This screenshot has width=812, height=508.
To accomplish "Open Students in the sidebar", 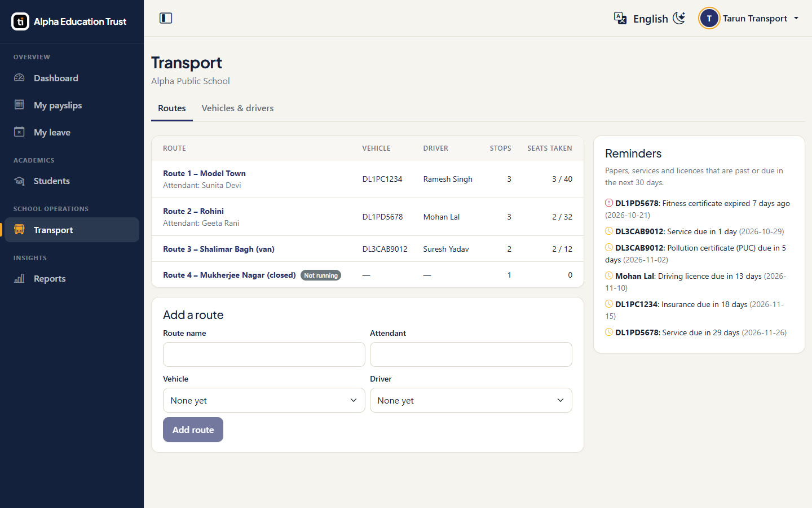I will click(x=72, y=181).
